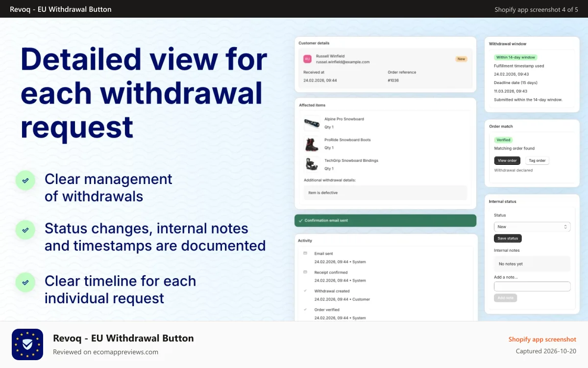The height and width of the screenshot is (368, 588).
Task: Click the Alpine Pro Snowboard item name
Action: (344, 119)
